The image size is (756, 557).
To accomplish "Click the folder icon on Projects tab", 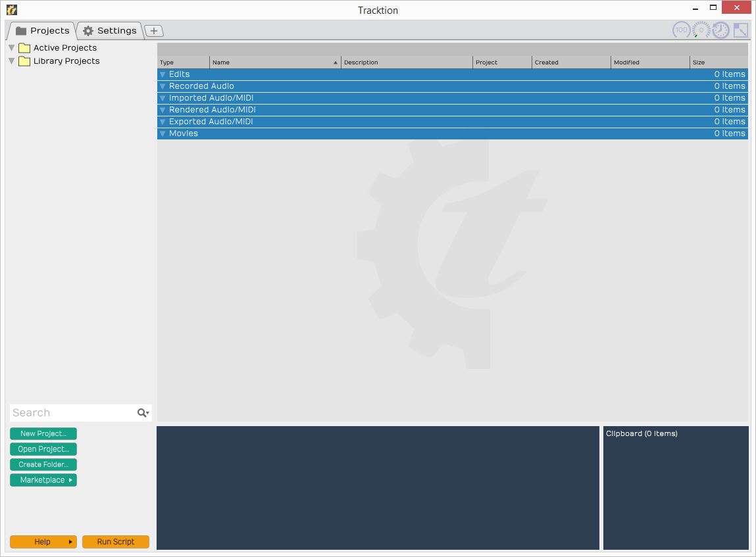I will pyautogui.click(x=20, y=30).
